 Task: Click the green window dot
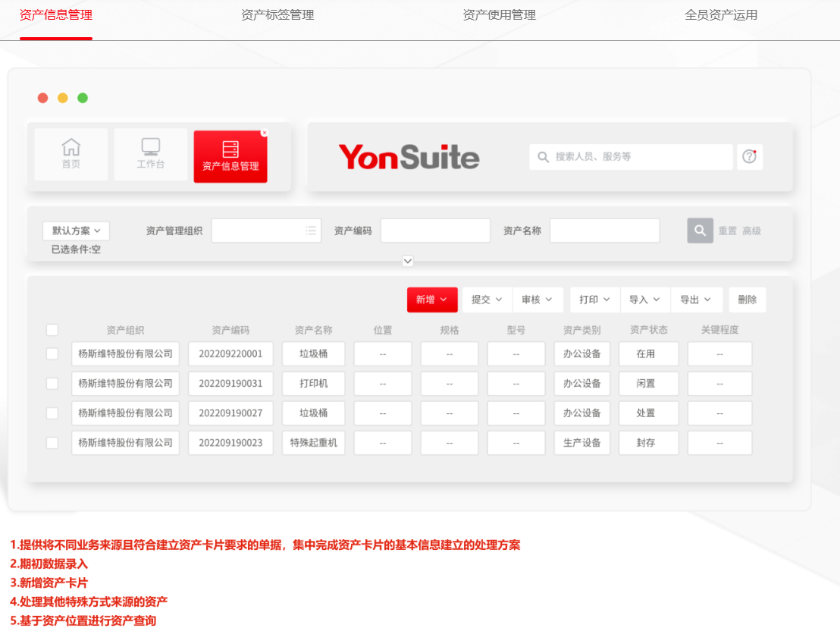(x=83, y=98)
